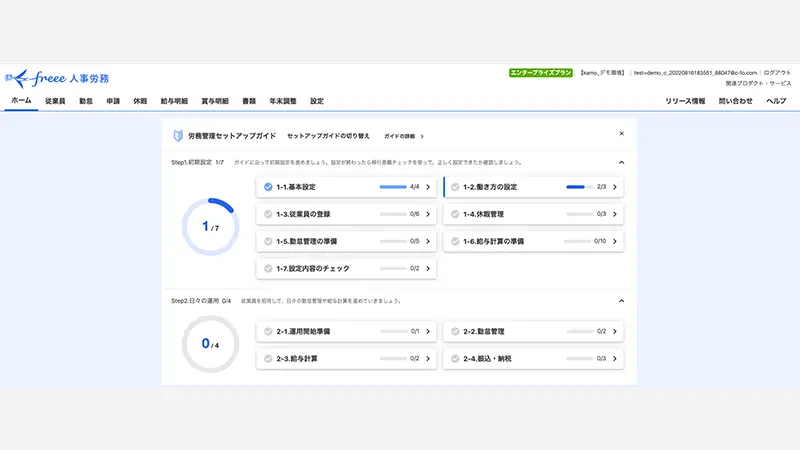800x450 pixels.
Task: Switch to the 年末調整 tab
Action: [x=284, y=101]
